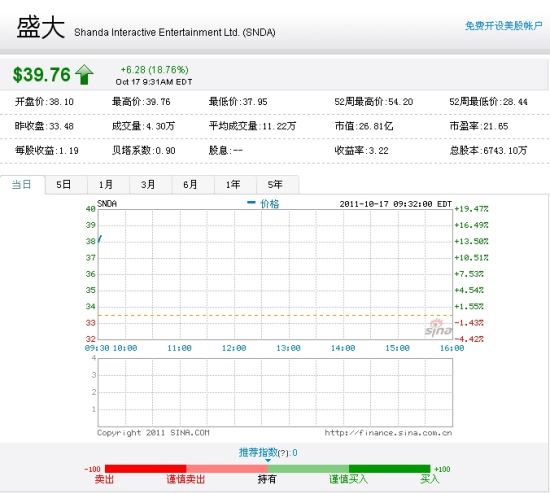Viewport: 550px width, 494px height.
Task: Click the 收益率:3.22 value
Action: tap(361, 151)
